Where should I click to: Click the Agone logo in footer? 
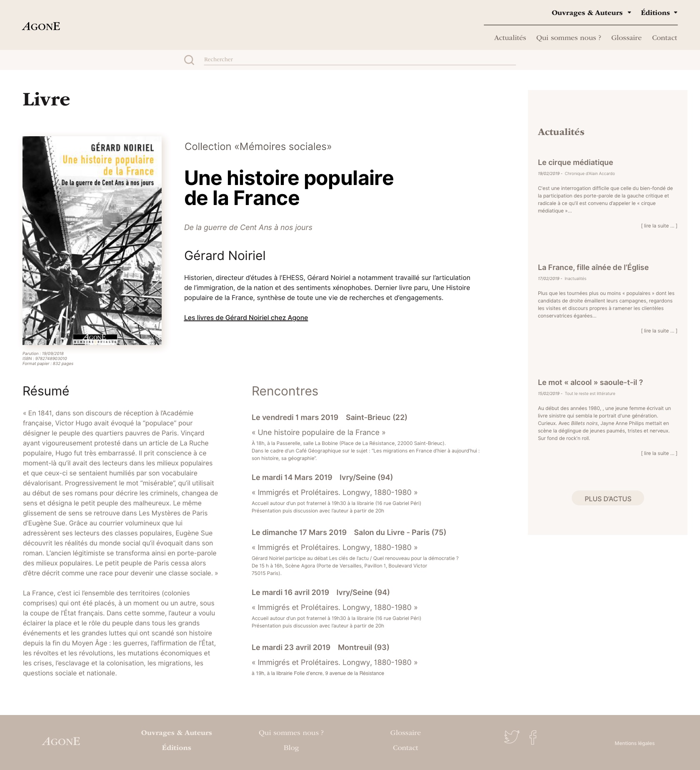click(x=61, y=741)
